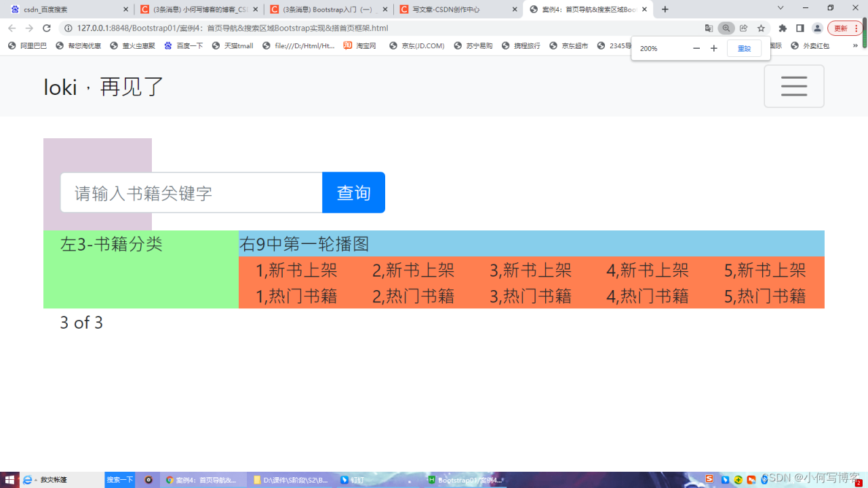The image size is (868, 488).
Task: Click the browser forward arrow
Action: [x=29, y=28]
